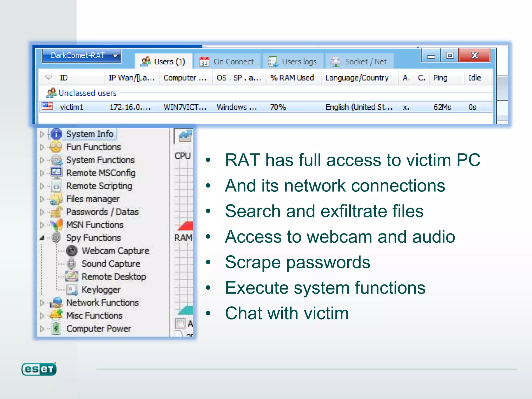Expand the MSN Functions node

point(42,225)
